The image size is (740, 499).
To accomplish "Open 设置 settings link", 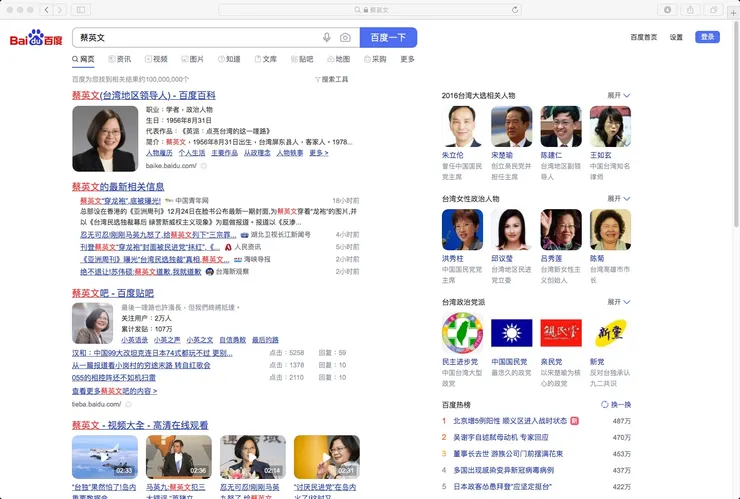I will 676,37.
